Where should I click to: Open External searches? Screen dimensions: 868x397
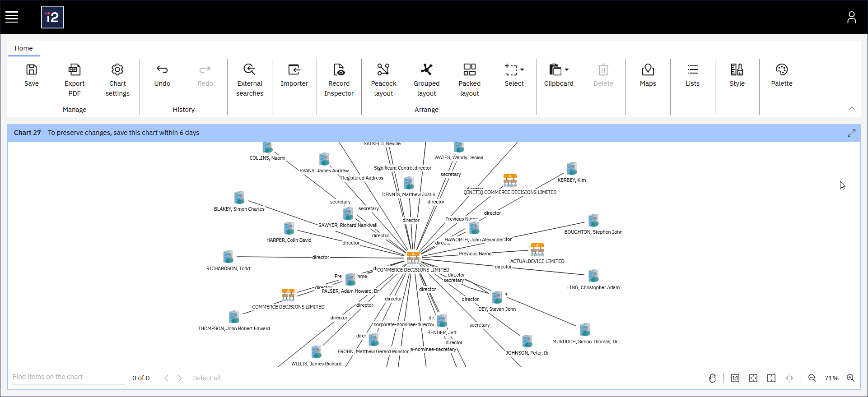[250, 80]
